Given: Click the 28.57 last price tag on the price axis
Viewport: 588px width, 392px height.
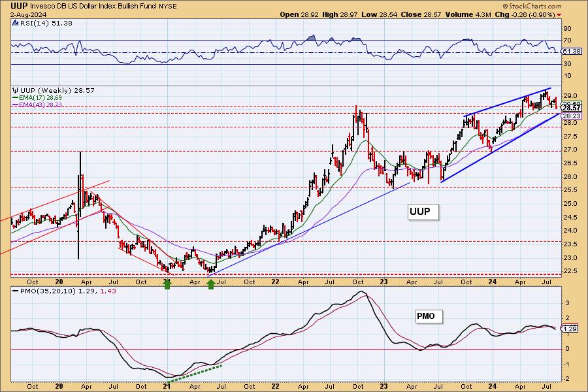Looking at the screenshot, I should 572,108.
